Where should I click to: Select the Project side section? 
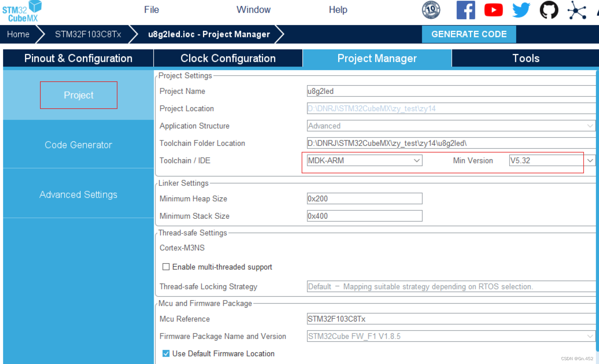pos(79,95)
